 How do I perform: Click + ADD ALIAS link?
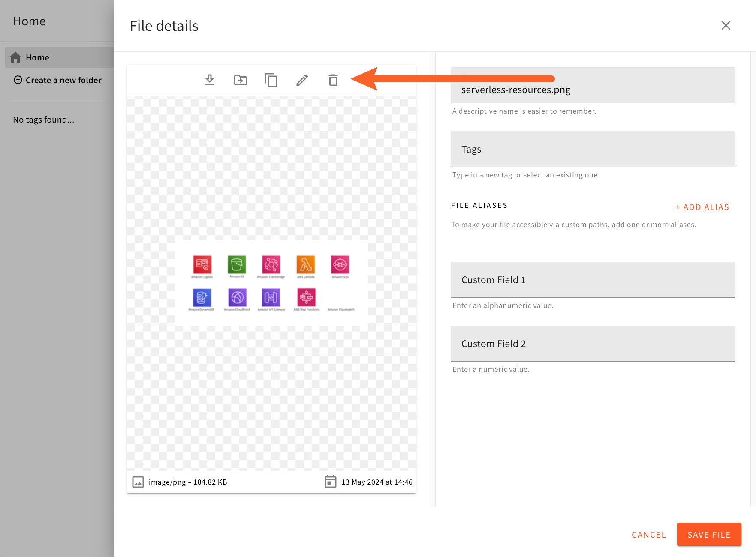(x=702, y=207)
